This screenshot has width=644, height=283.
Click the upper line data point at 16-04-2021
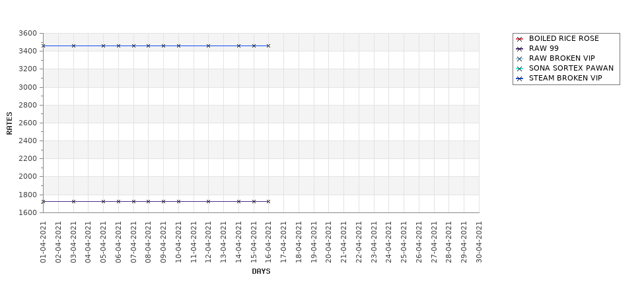click(x=269, y=46)
